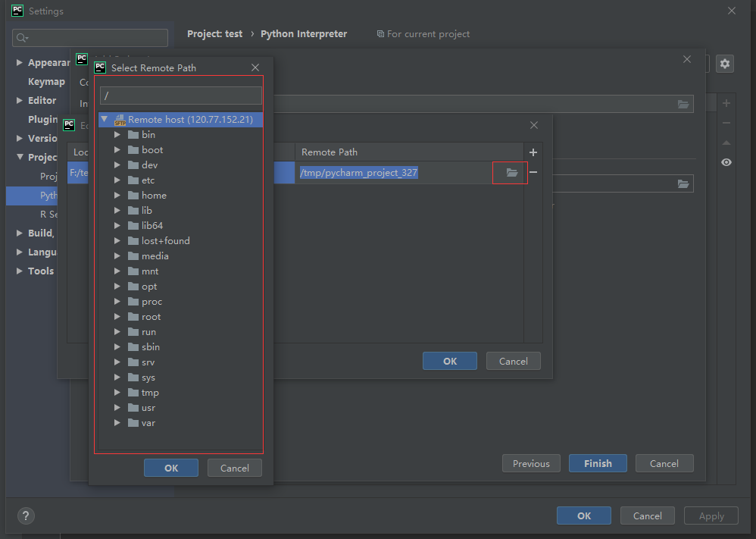This screenshot has height=539, width=756.
Task: Click the folder icon of the usr directory
Action: tap(133, 408)
